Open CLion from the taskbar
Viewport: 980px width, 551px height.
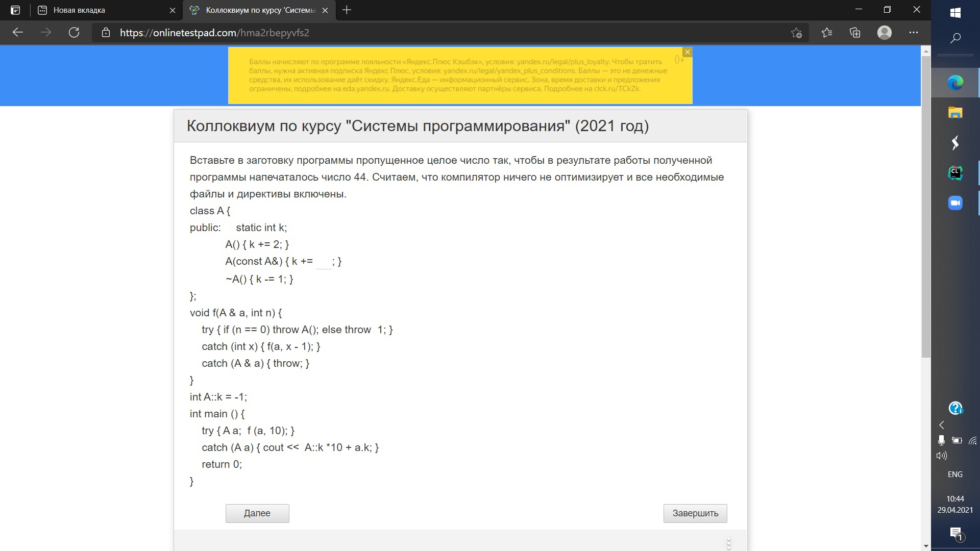955,173
